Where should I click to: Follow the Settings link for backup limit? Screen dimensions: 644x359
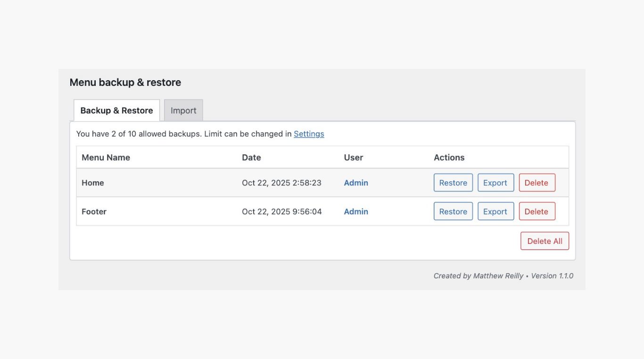click(x=309, y=134)
